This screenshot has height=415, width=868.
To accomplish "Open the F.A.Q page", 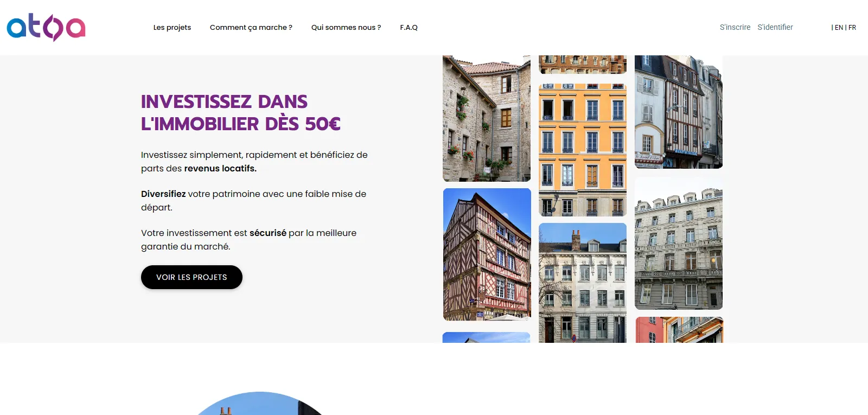I will [409, 27].
